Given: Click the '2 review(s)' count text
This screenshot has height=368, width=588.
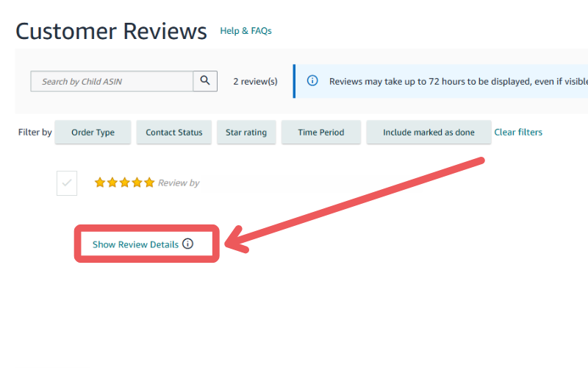Looking at the screenshot, I should coord(255,82).
